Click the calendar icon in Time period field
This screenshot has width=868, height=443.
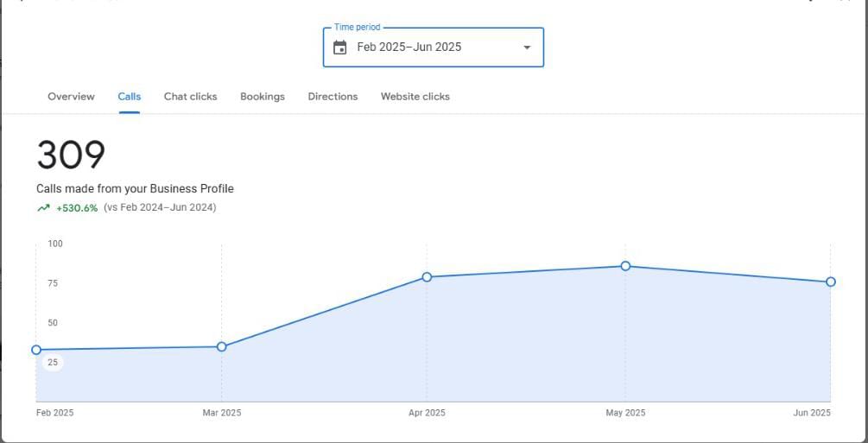(340, 47)
